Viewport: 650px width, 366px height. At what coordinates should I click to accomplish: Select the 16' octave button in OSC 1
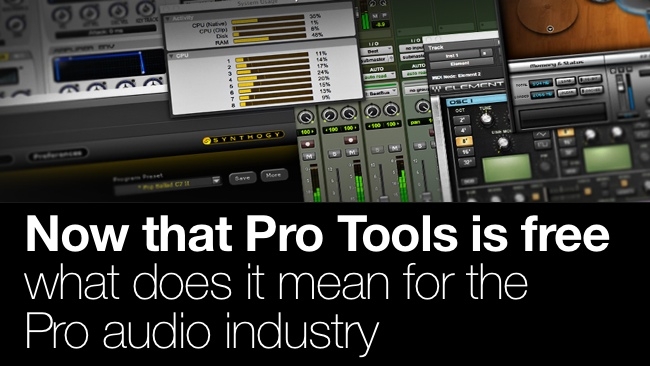[466, 152]
